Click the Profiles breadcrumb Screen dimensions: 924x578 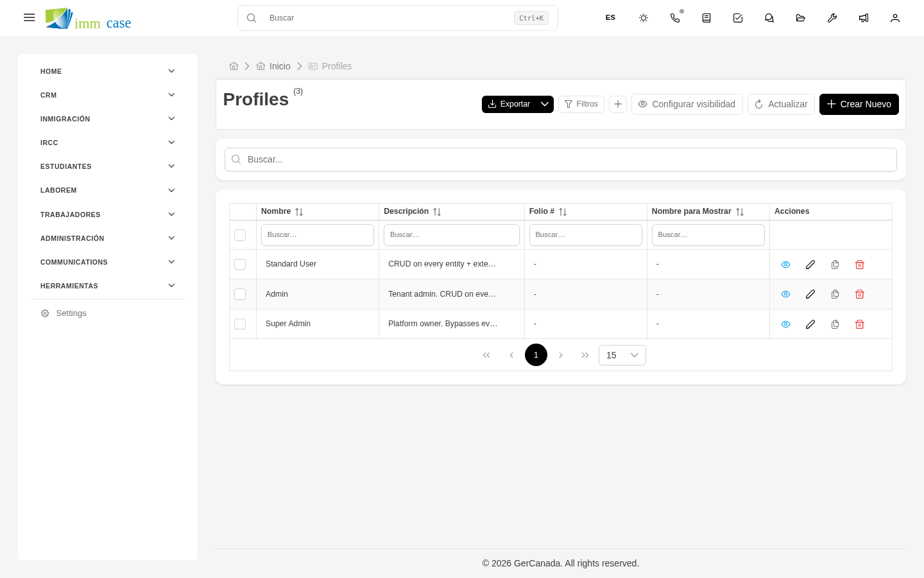(x=330, y=66)
